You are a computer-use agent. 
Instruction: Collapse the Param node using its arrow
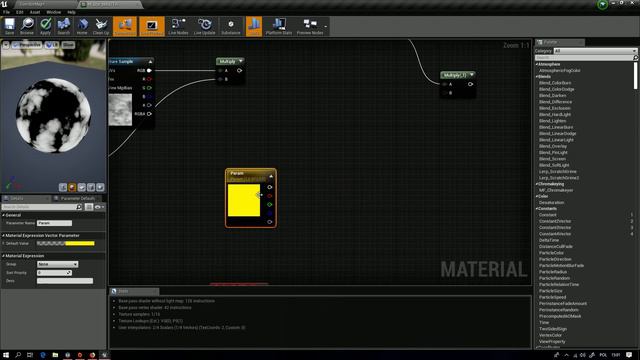click(x=271, y=176)
